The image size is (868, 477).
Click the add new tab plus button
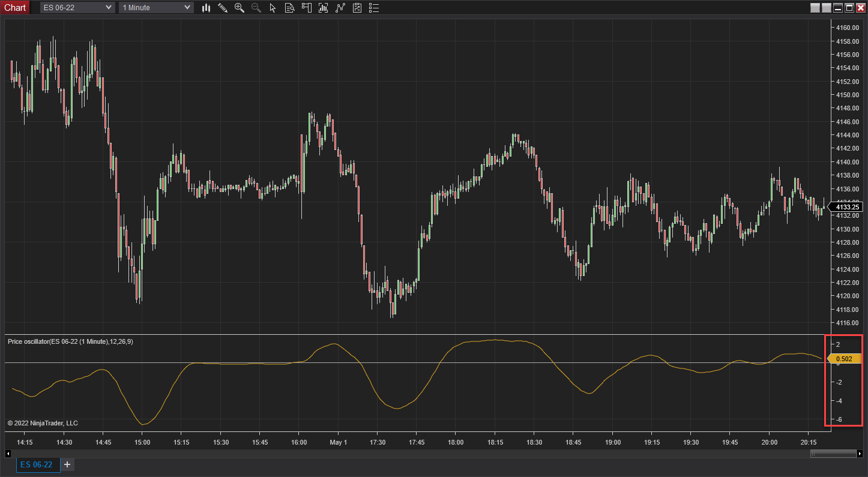coord(67,464)
